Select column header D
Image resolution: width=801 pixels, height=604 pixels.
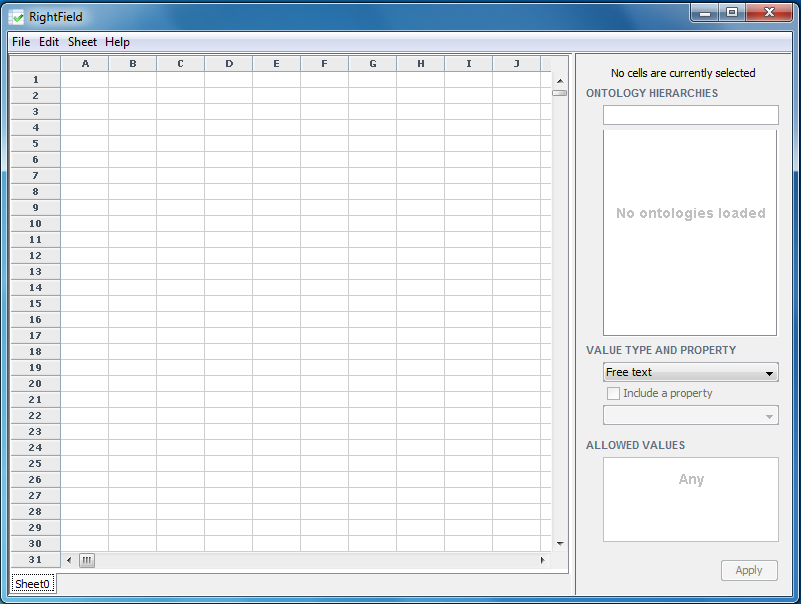(229, 64)
